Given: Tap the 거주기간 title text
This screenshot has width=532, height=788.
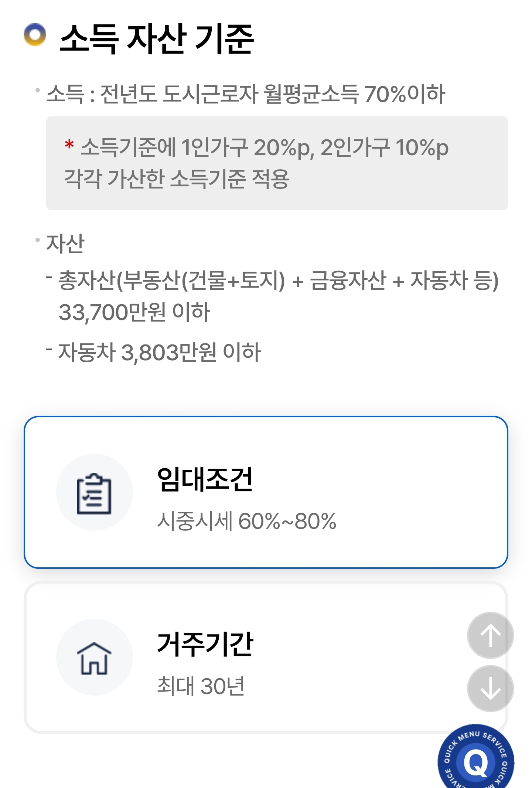Looking at the screenshot, I should coord(205,644).
